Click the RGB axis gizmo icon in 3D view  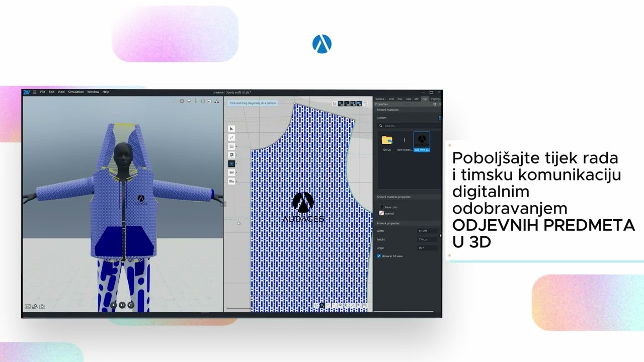[x=217, y=101]
